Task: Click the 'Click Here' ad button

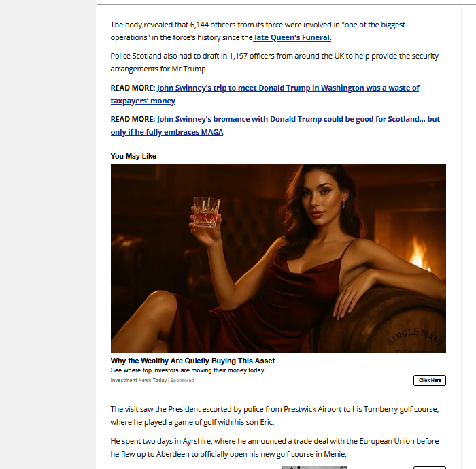Action: point(430,381)
